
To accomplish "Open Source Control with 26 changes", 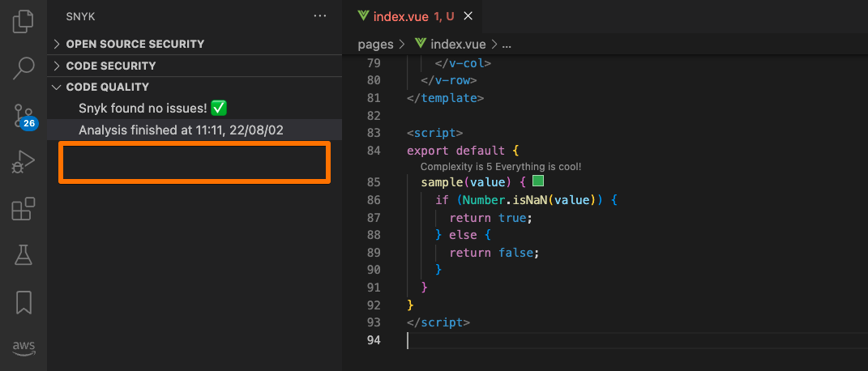I will pyautogui.click(x=24, y=116).
